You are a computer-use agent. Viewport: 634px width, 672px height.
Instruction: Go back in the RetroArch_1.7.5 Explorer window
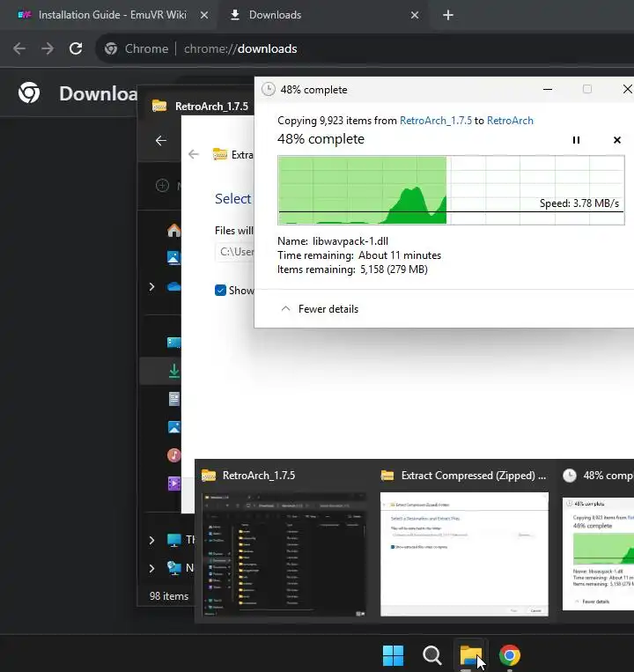[161, 141]
